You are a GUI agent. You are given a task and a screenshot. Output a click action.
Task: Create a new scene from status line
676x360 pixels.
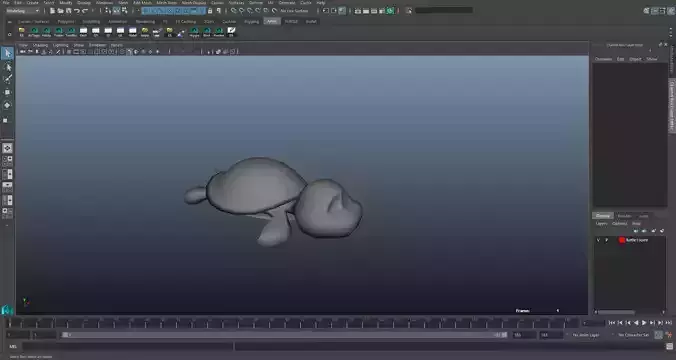(52, 11)
